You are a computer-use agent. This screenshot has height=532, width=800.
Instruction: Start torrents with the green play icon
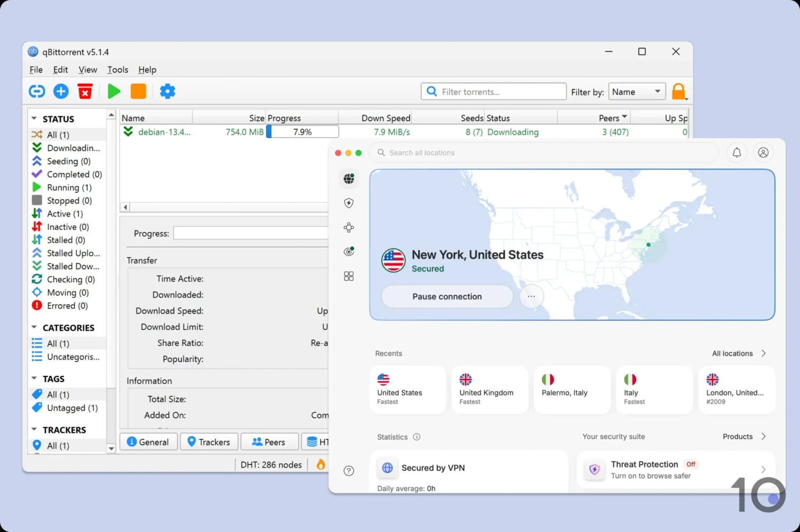(x=114, y=91)
